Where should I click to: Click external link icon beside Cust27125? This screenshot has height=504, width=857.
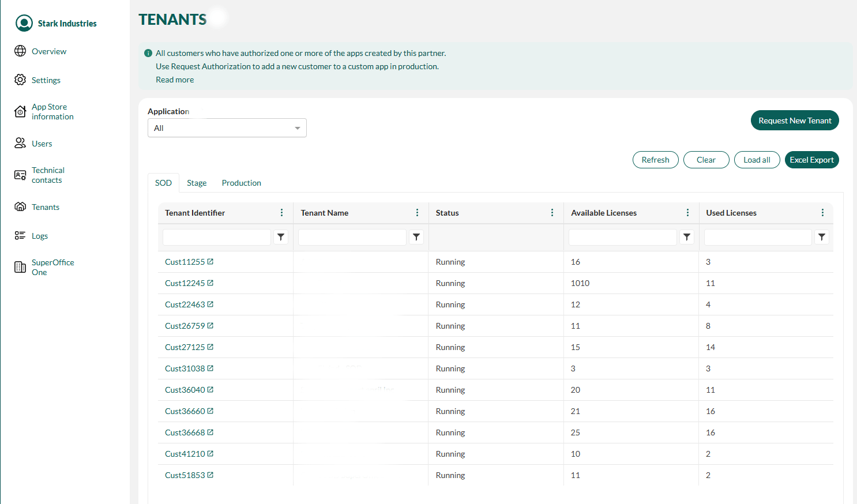[211, 347]
